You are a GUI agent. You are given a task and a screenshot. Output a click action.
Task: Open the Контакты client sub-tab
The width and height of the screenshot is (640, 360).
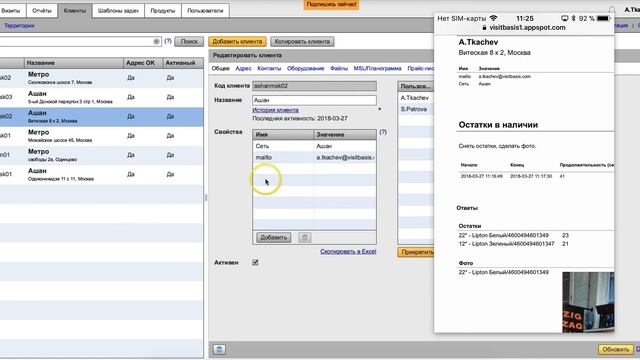click(269, 68)
